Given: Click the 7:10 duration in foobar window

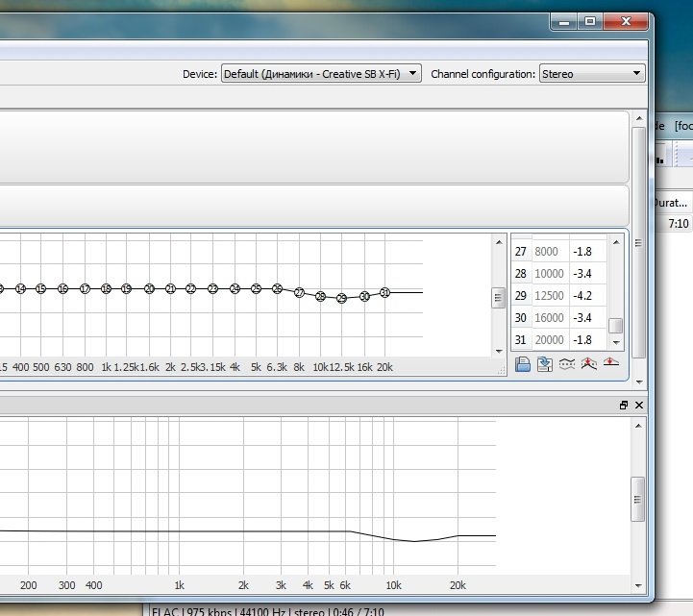Looking at the screenshot, I should pyautogui.click(x=679, y=224).
